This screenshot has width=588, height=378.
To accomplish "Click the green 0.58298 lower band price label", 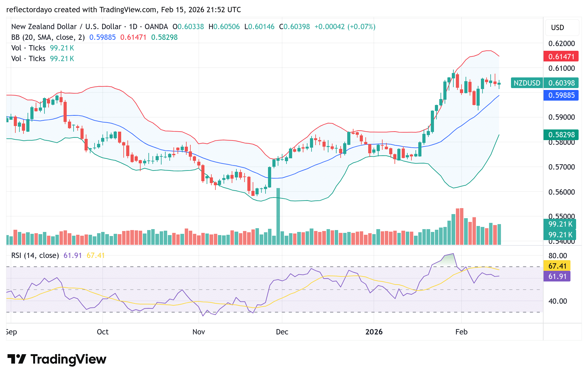I will tap(562, 135).
